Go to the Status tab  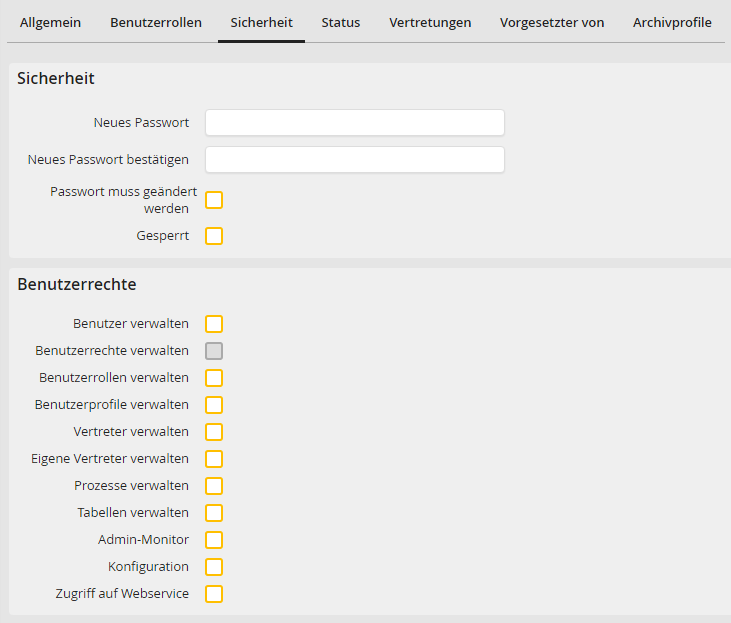[x=341, y=22]
